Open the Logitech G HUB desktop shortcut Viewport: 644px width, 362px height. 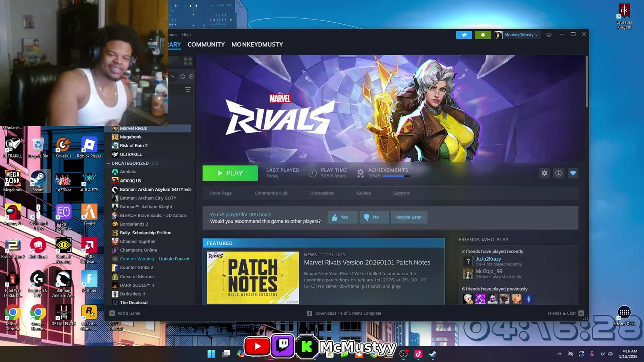pyautogui.click(x=38, y=285)
